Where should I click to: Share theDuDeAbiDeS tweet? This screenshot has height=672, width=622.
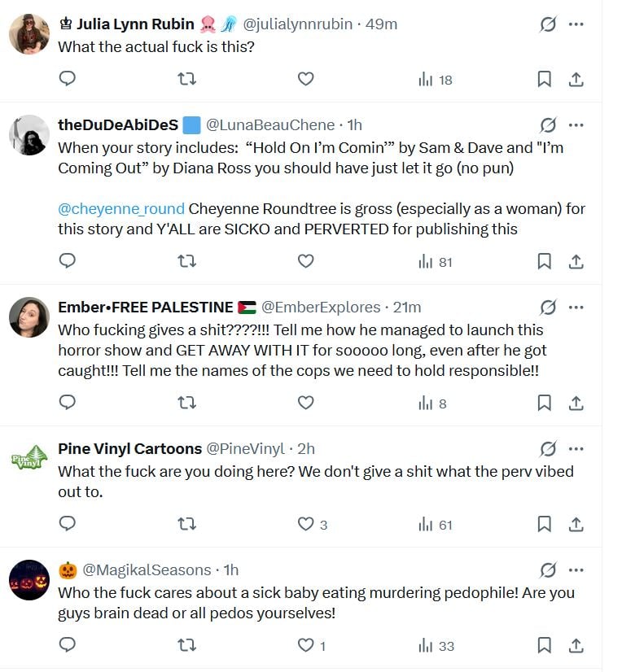(x=576, y=261)
